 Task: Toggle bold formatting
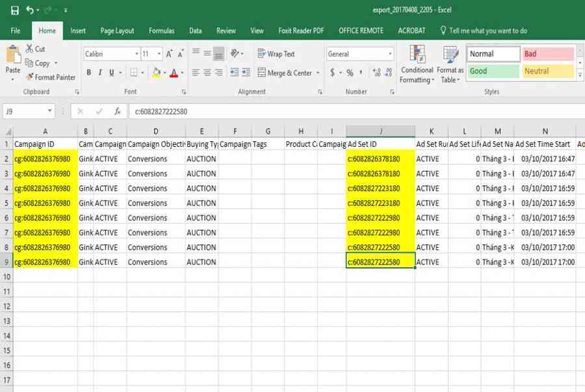coord(89,72)
